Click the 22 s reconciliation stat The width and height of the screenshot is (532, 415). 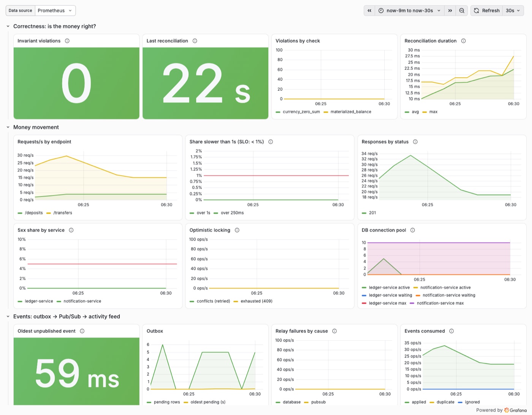coord(206,83)
